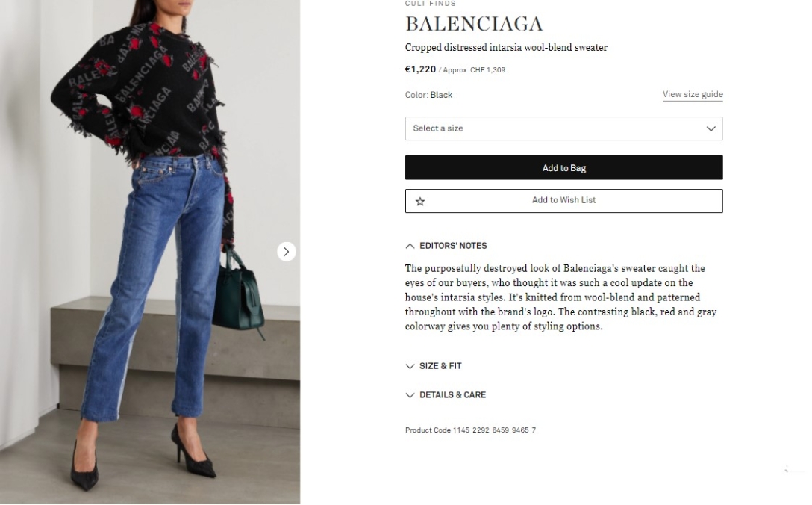812x505 pixels.
Task: Click the product code number
Action: click(x=494, y=430)
